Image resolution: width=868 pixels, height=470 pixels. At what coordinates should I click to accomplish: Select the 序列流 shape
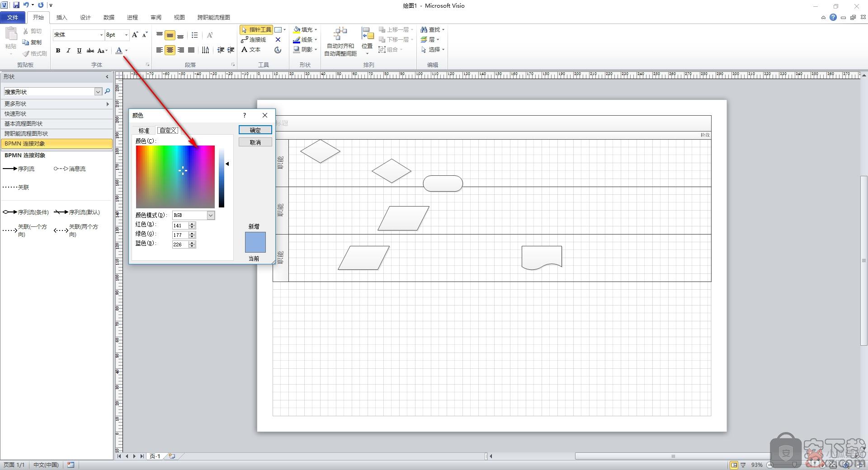click(x=19, y=169)
